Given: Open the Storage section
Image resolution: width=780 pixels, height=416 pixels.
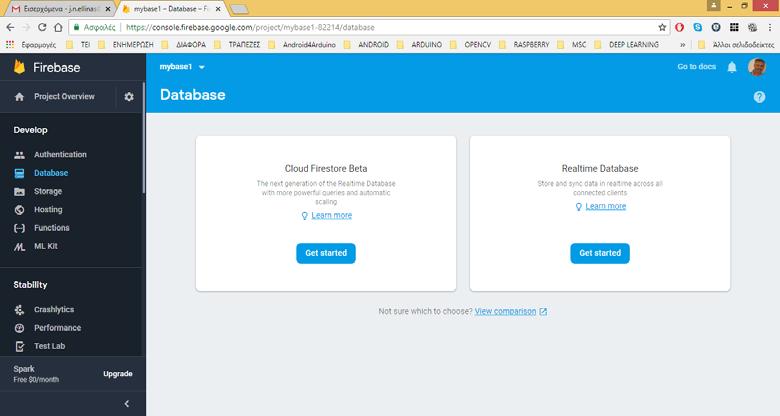Looking at the screenshot, I should tap(48, 191).
